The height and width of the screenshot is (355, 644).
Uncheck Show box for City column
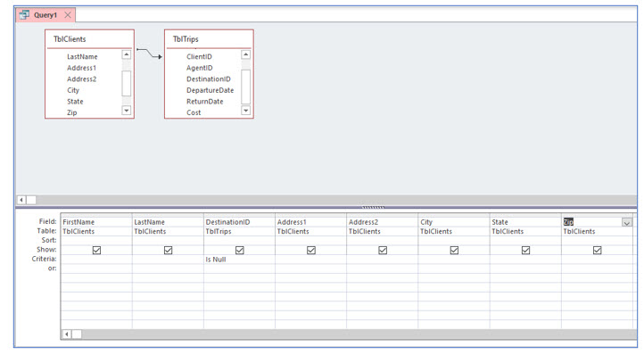pyautogui.click(x=454, y=250)
